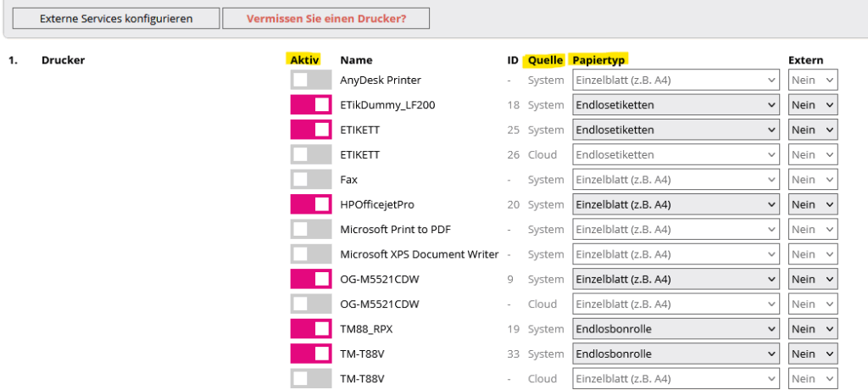The height and width of the screenshot is (390, 868).
Task: Disable the TM88_RPX Aktiv toggle
Action: 310,329
